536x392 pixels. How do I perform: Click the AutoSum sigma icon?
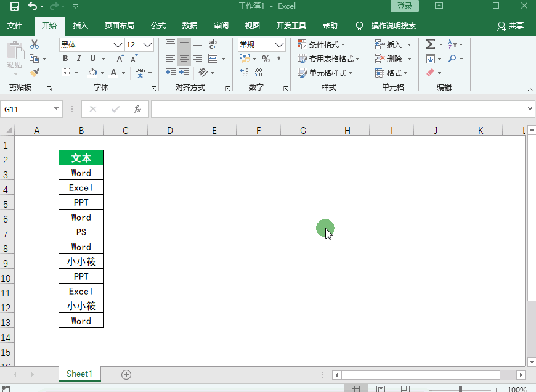click(x=430, y=44)
